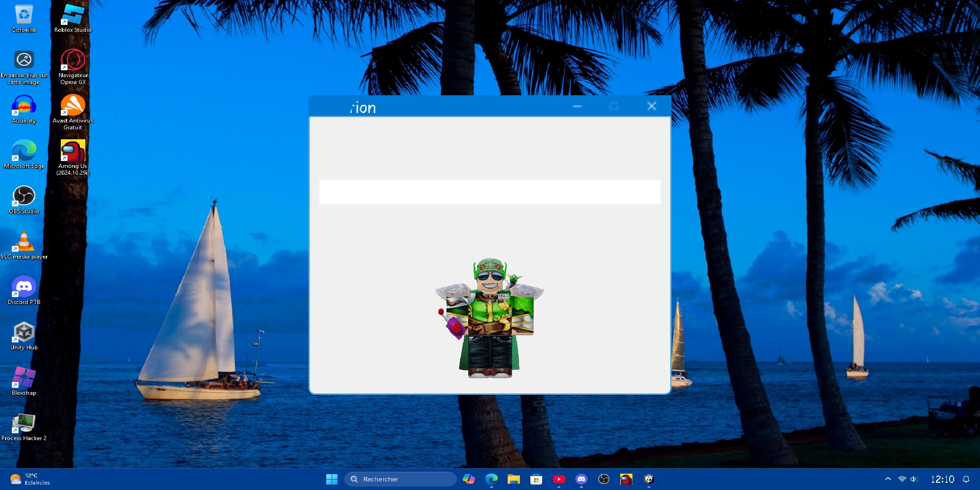
Task: Open the Corbeille recycle bin icon
Action: [24, 19]
